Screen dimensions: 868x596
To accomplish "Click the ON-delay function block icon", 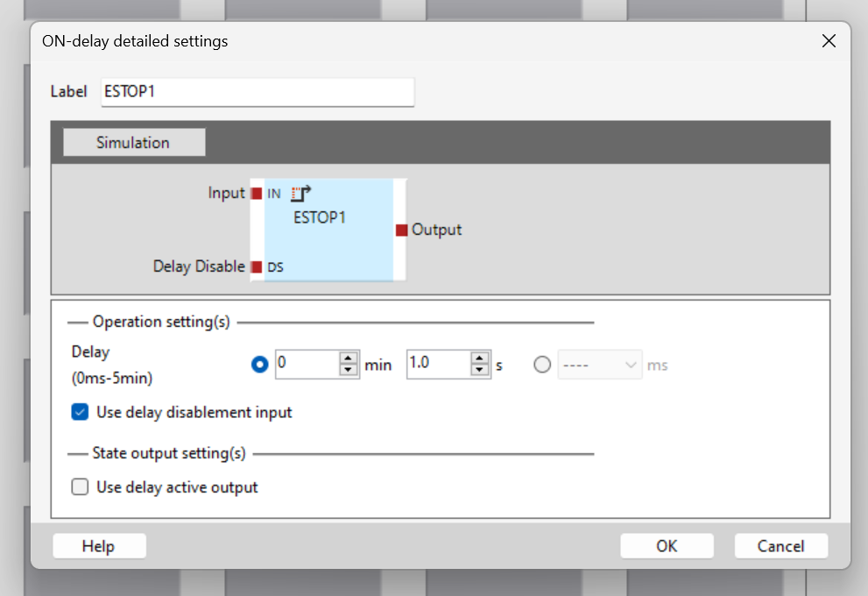I will point(301,194).
